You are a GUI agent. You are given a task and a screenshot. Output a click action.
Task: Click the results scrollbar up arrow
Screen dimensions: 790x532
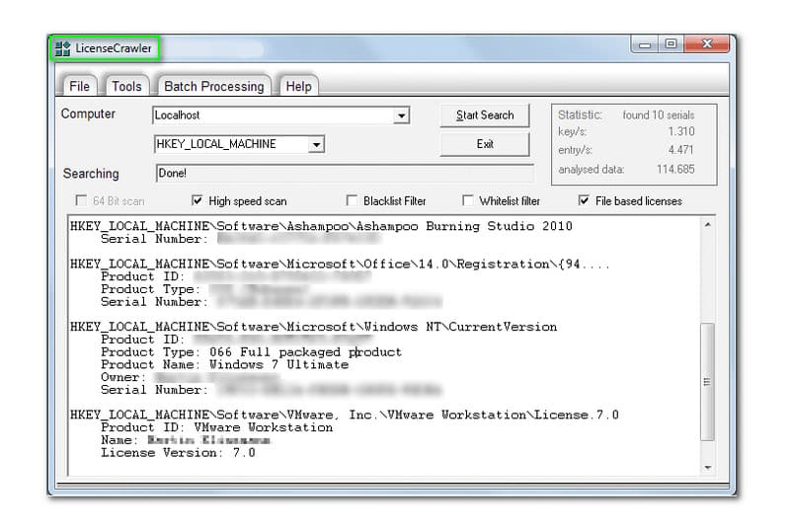tap(707, 225)
